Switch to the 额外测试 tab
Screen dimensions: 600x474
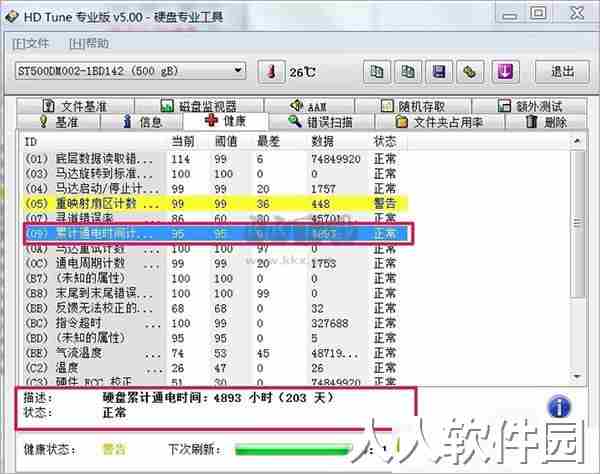[x=530, y=106]
